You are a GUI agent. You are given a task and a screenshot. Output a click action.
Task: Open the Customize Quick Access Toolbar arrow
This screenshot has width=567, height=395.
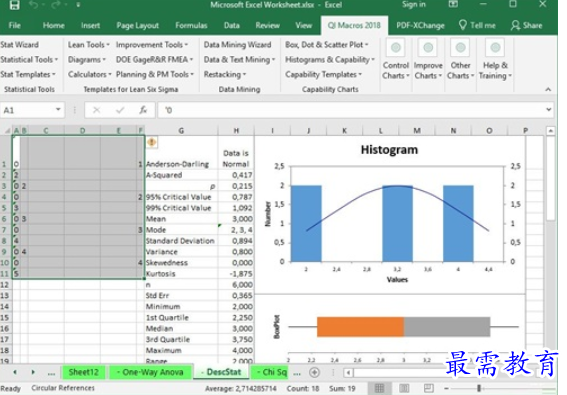78,5
